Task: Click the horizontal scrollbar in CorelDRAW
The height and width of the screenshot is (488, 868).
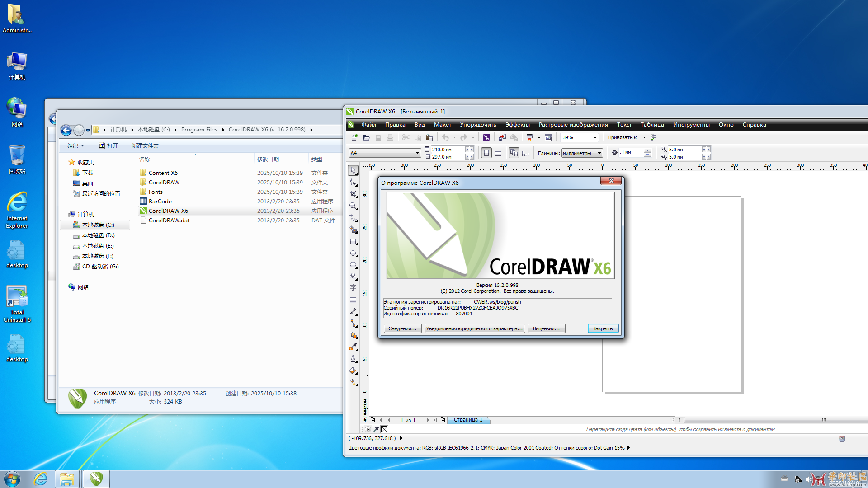Action: coord(775,420)
